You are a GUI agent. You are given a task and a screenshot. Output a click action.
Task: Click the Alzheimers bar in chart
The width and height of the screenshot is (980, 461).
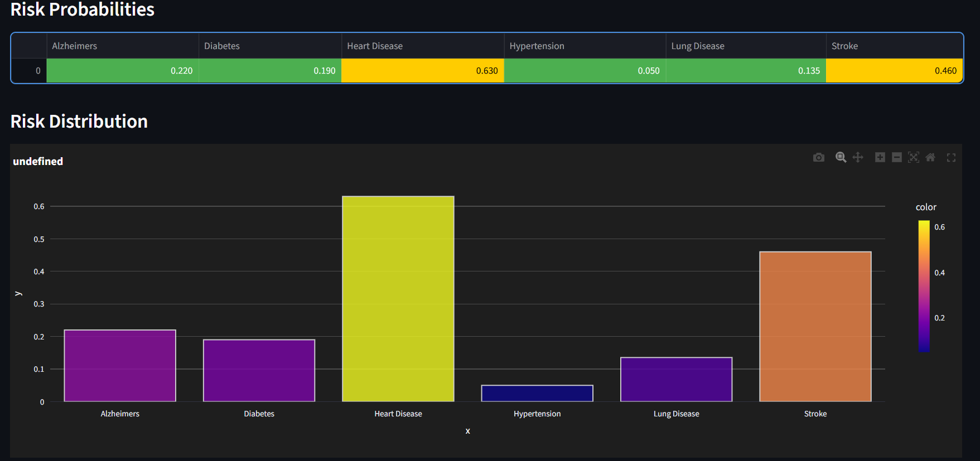point(120,366)
